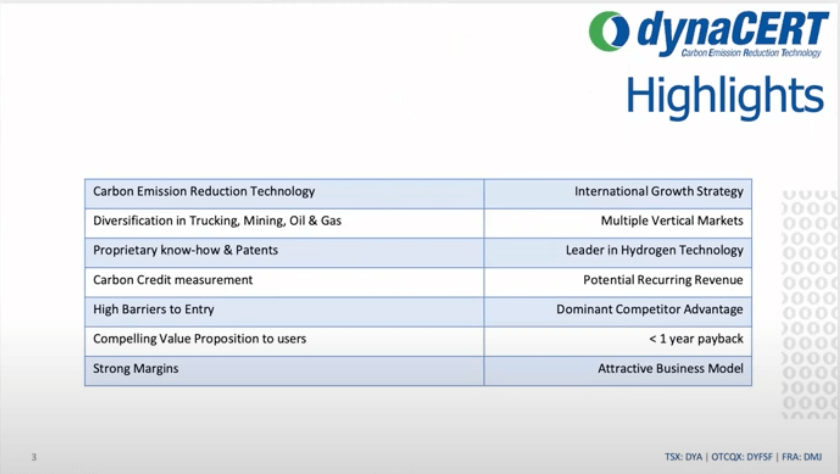This screenshot has height=474, width=840.
Task: Click the Proprietary know-how & Patents row
Action: click(186, 251)
